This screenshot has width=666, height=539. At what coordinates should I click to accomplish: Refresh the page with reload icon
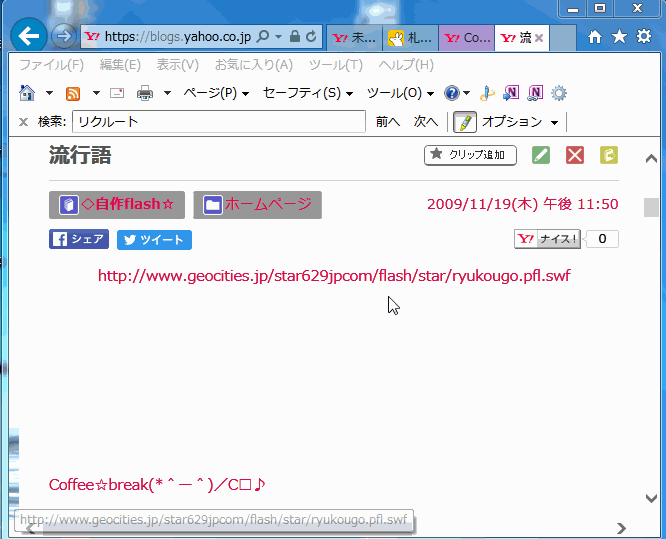tap(311, 37)
